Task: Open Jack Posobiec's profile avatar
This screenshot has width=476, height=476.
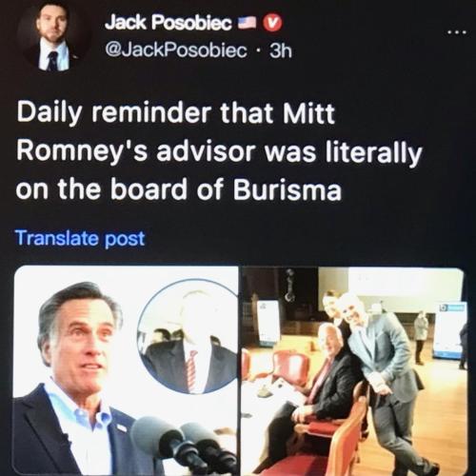Action: pos(52,37)
